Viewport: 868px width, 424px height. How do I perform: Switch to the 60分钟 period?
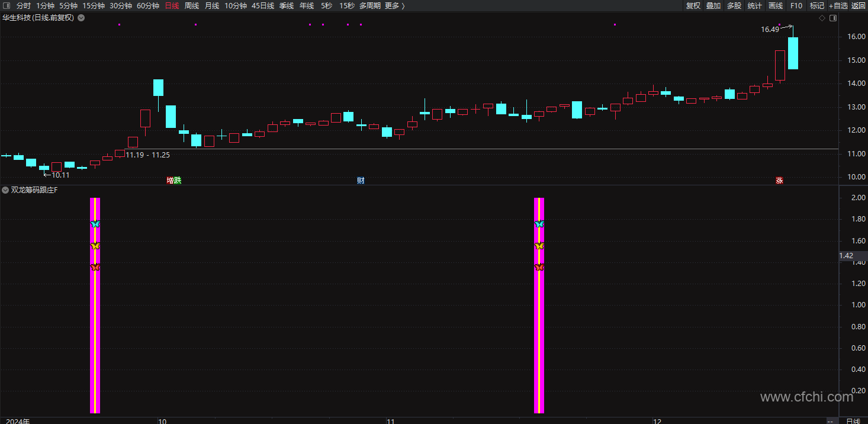pyautogui.click(x=148, y=5)
